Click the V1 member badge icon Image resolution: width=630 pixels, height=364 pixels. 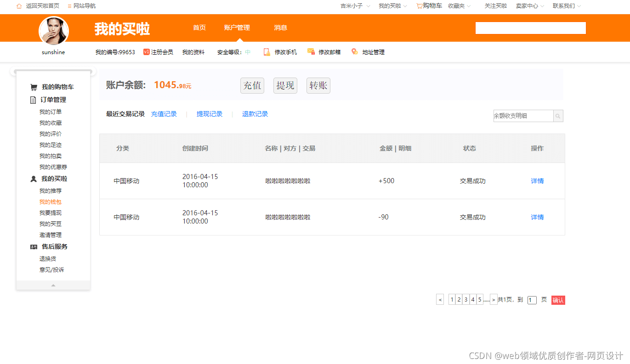click(x=147, y=52)
